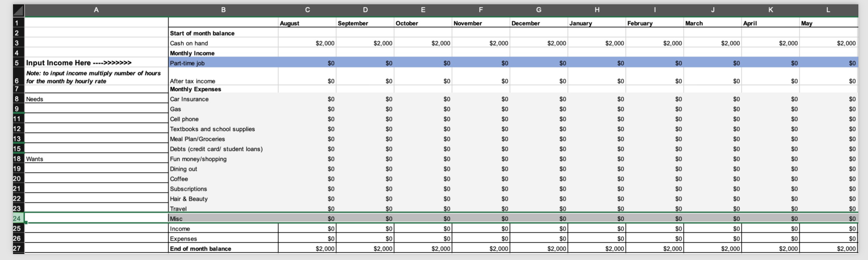Select the 'Travel' expense cell

223,209
